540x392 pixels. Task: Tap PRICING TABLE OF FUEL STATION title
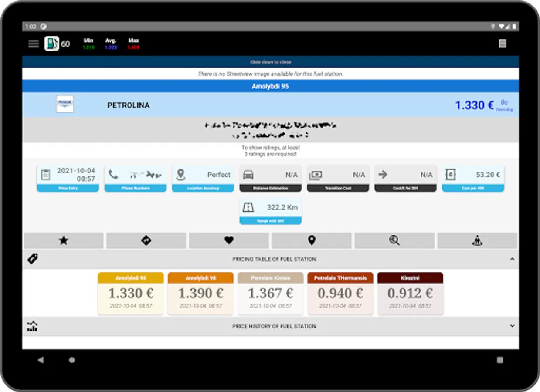coord(274,259)
